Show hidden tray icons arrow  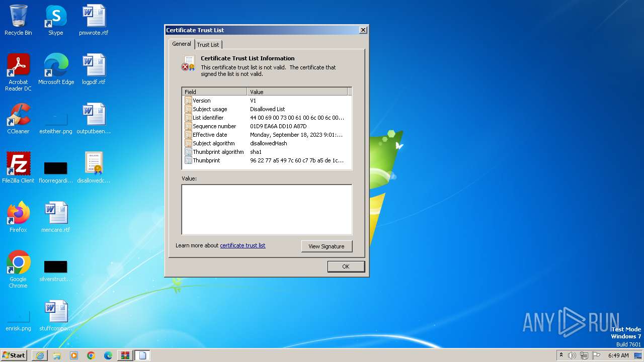tap(561, 355)
